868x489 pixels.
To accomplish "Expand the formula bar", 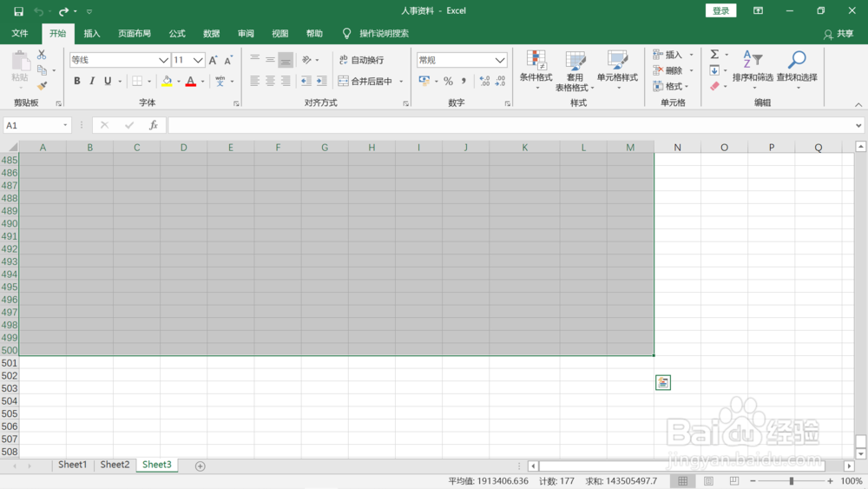I will [858, 125].
